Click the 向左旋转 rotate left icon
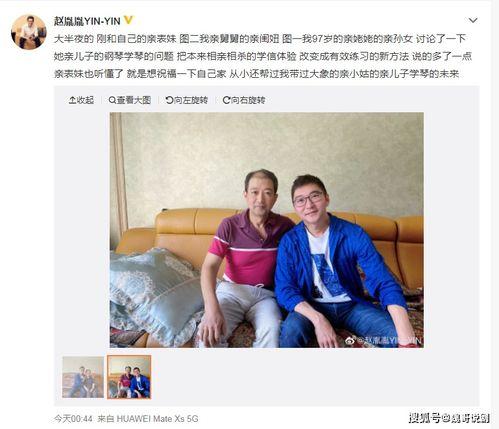 pos(169,100)
